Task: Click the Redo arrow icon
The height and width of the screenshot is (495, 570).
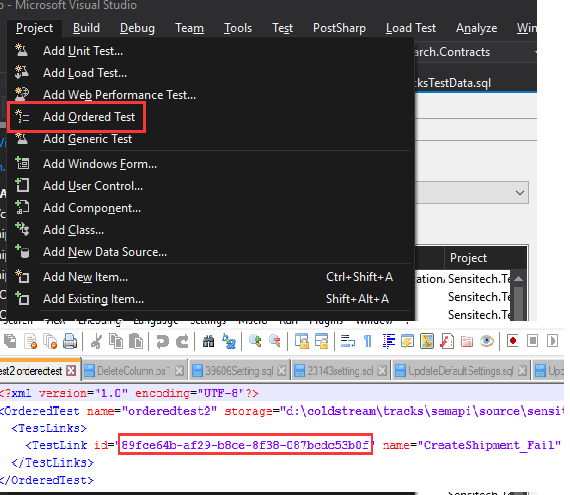Action: pyautogui.click(x=182, y=342)
